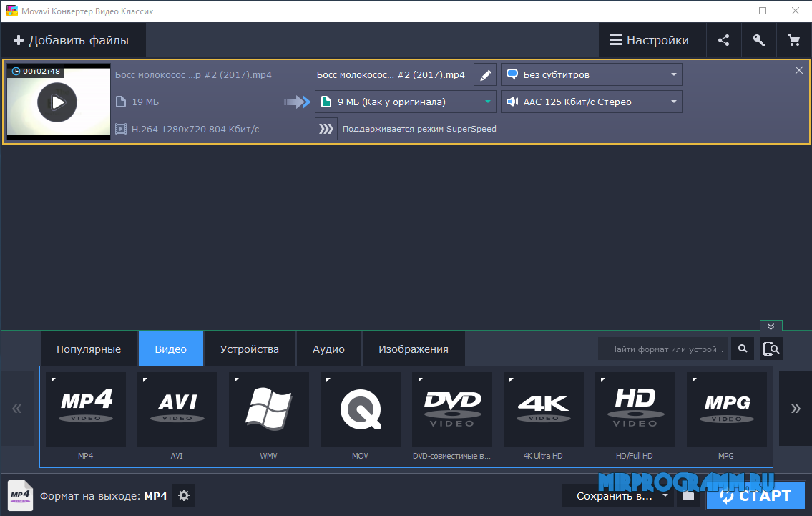This screenshot has height=516, width=812.
Task: Open the Сохранить в dropdown
Action: (618, 496)
